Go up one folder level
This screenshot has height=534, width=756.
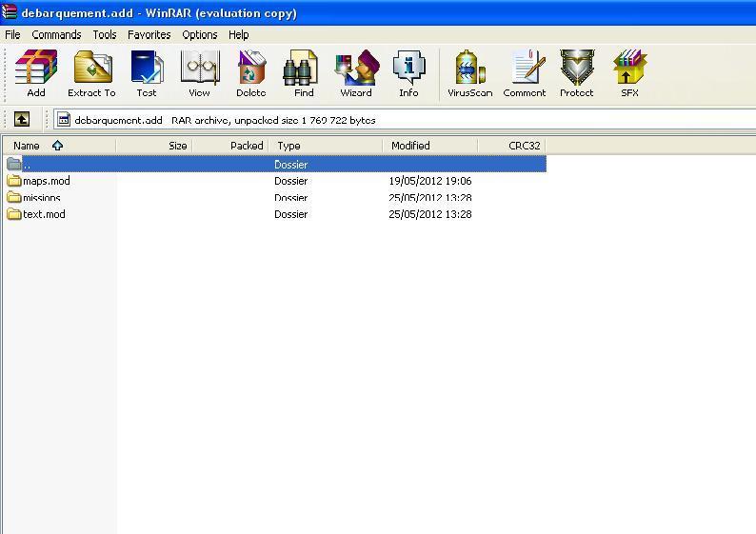[x=22, y=120]
